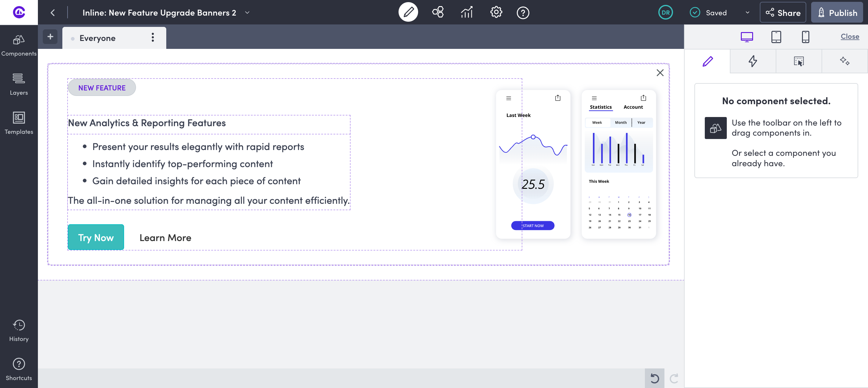Open the History panel

19,330
